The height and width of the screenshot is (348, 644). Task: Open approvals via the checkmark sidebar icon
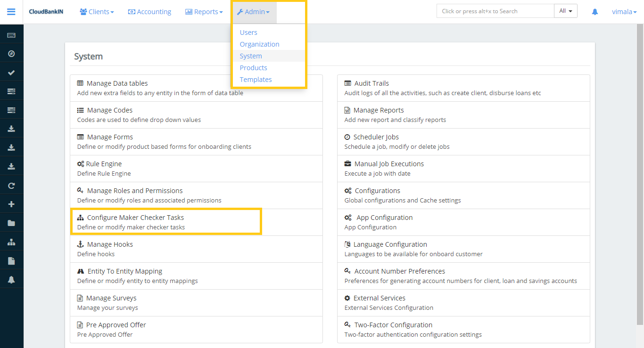click(x=11, y=72)
